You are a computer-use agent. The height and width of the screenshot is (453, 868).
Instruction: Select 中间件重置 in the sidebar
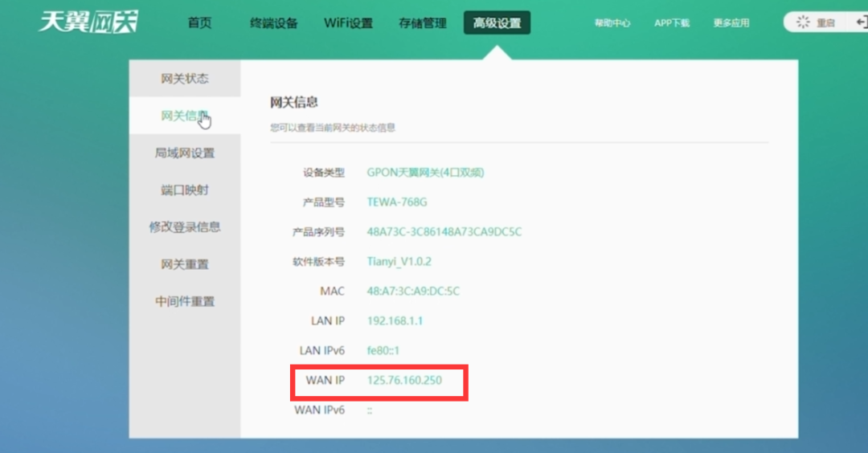(x=185, y=301)
